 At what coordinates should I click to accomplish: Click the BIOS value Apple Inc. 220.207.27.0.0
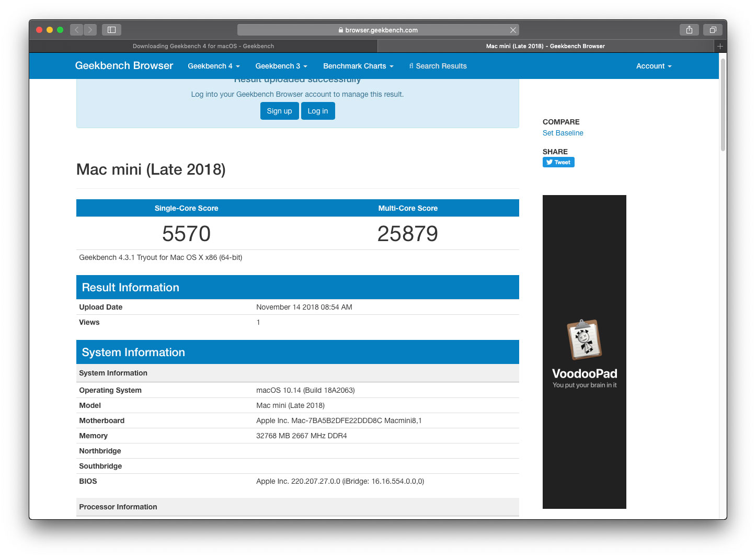340,481
